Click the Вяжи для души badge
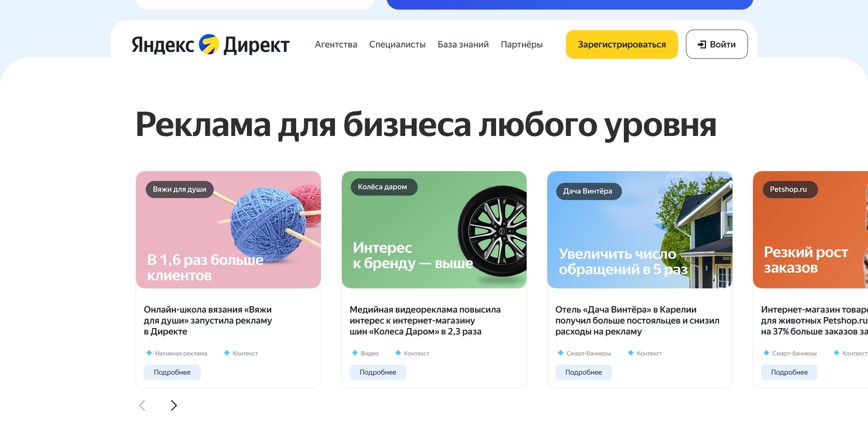The width and height of the screenshot is (868, 423). click(x=180, y=189)
